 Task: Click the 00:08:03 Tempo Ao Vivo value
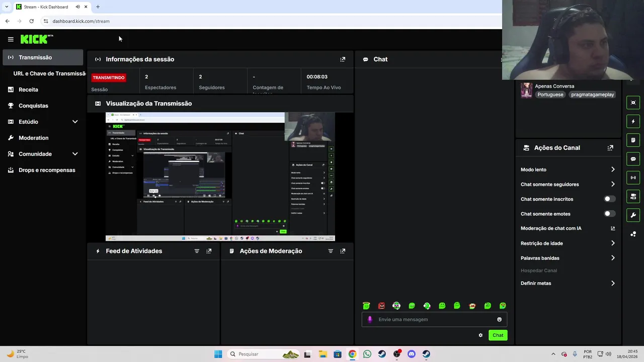pyautogui.click(x=317, y=77)
